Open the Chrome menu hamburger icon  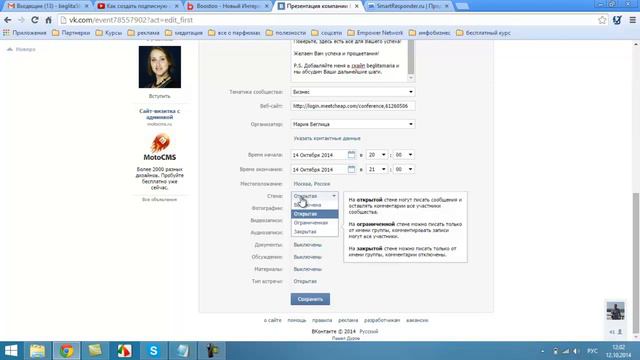(x=632, y=20)
